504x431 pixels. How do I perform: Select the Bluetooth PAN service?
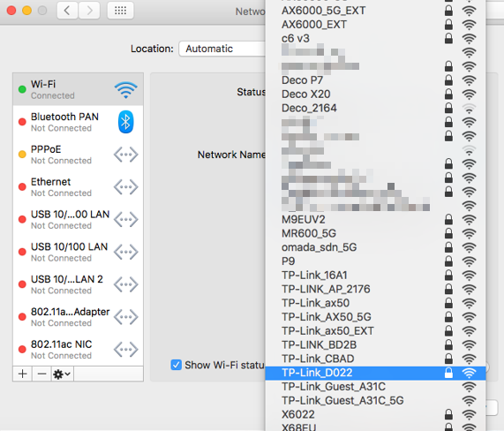coord(78,122)
